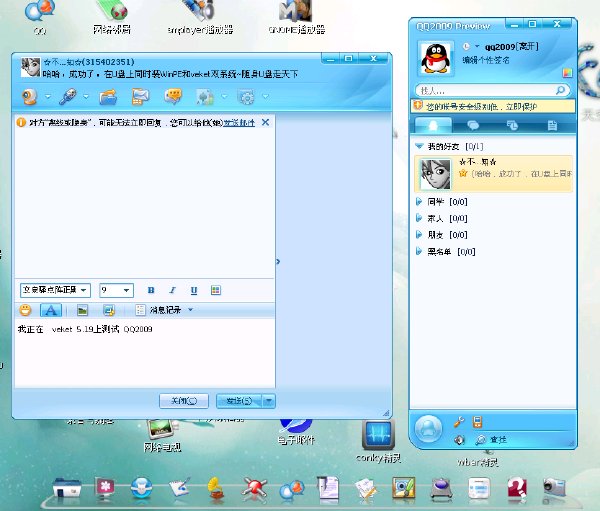Image resolution: width=600 pixels, height=511 pixels.
Task: Switch to groups chat bubble tab
Action: [x=473, y=125]
